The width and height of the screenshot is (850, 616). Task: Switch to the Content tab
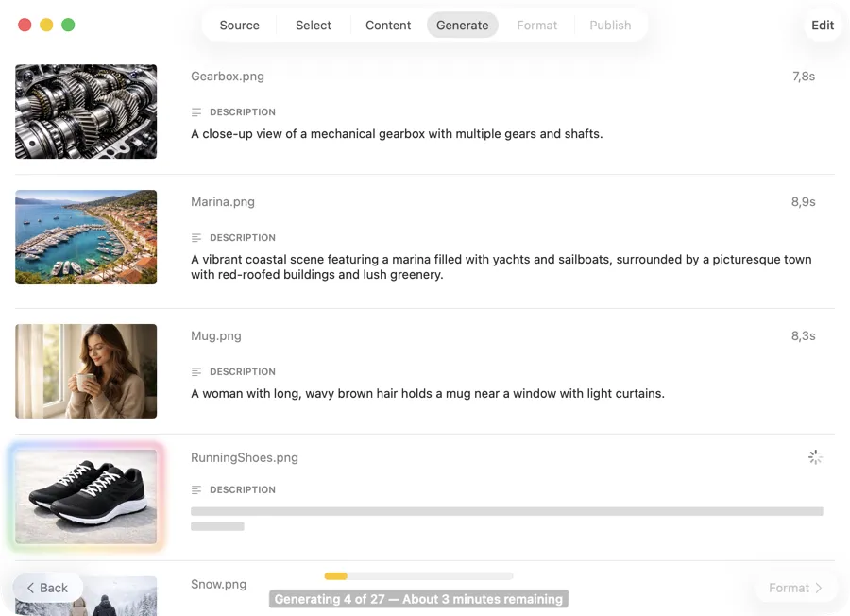pos(387,26)
